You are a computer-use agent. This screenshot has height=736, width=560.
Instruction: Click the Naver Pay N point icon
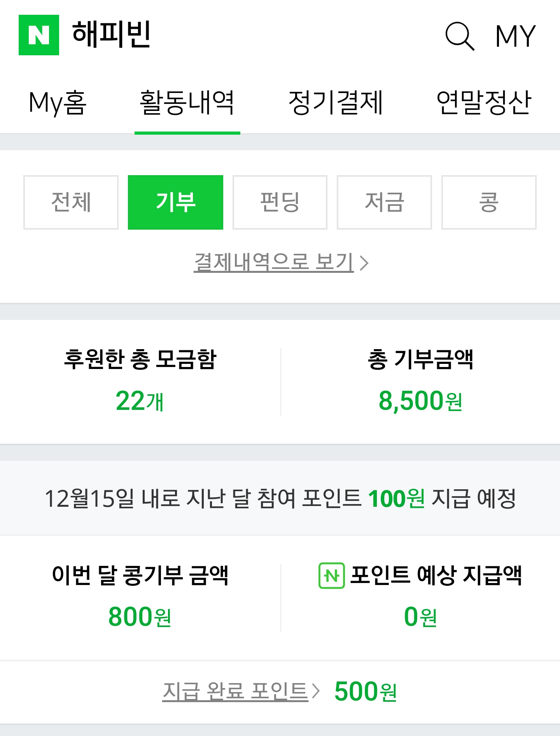point(331,575)
